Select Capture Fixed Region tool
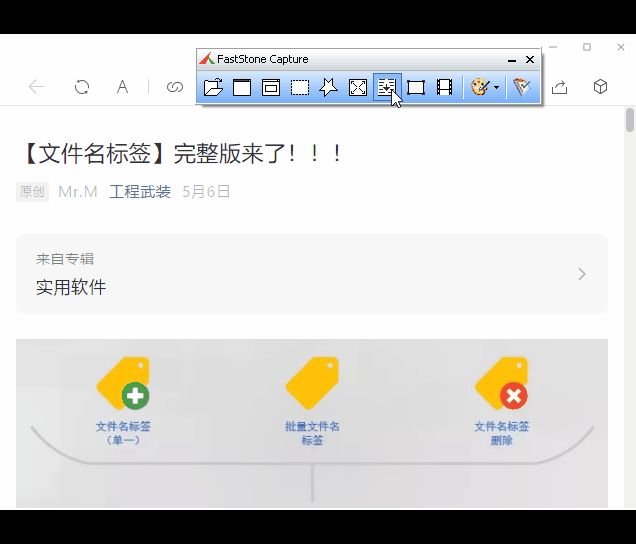 pyautogui.click(x=416, y=87)
